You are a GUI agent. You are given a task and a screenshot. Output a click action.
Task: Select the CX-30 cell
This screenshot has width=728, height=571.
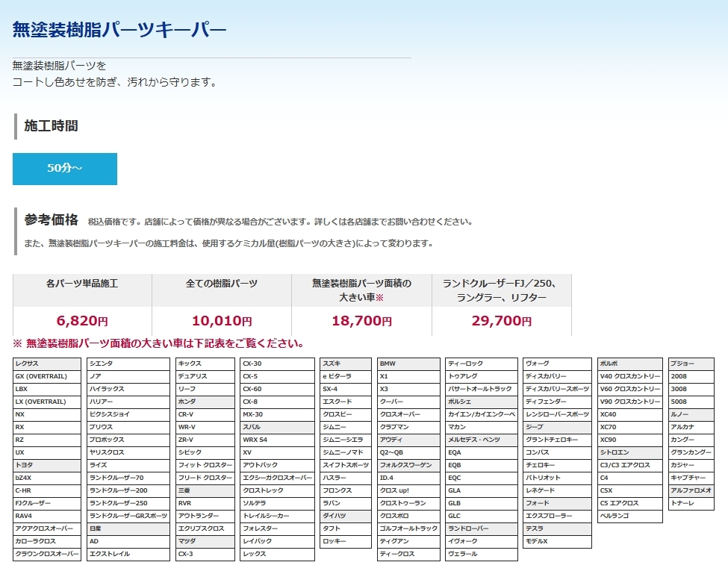pos(278,364)
